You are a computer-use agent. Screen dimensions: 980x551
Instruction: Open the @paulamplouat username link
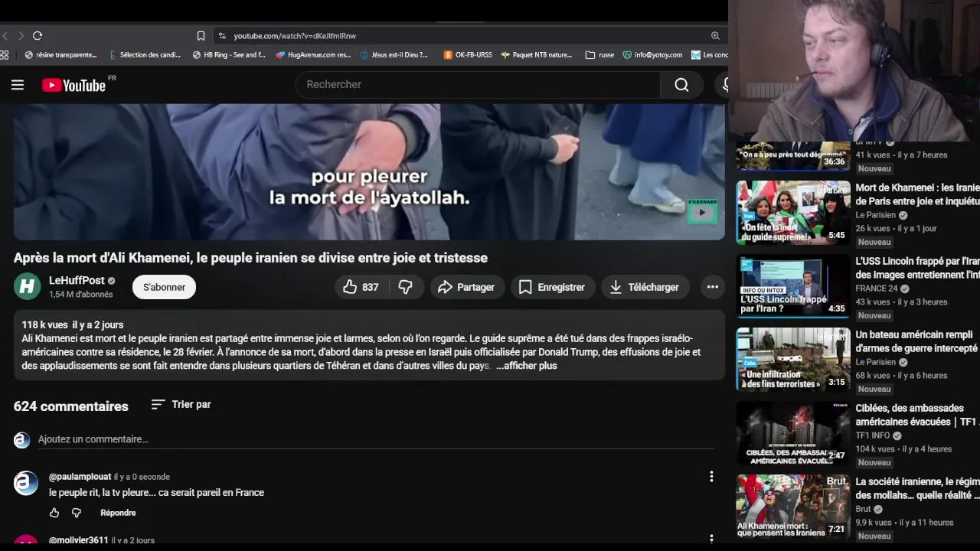(80, 477)
